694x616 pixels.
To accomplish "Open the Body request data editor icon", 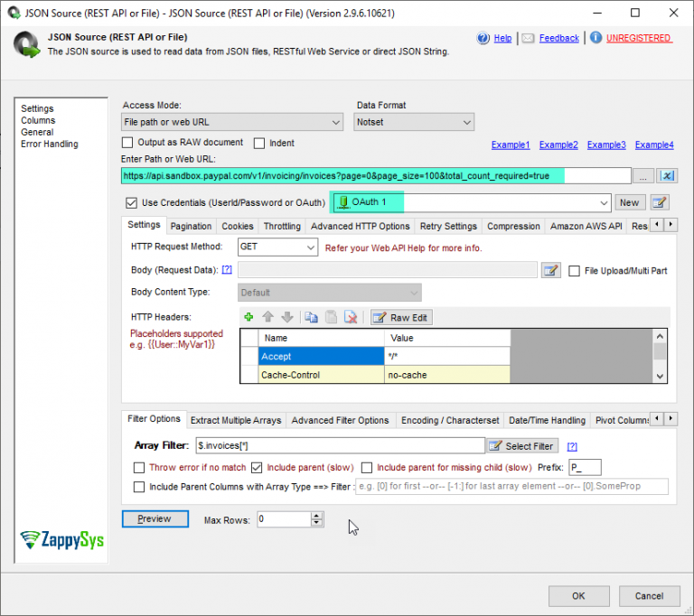I will click(x=551, y=270).
